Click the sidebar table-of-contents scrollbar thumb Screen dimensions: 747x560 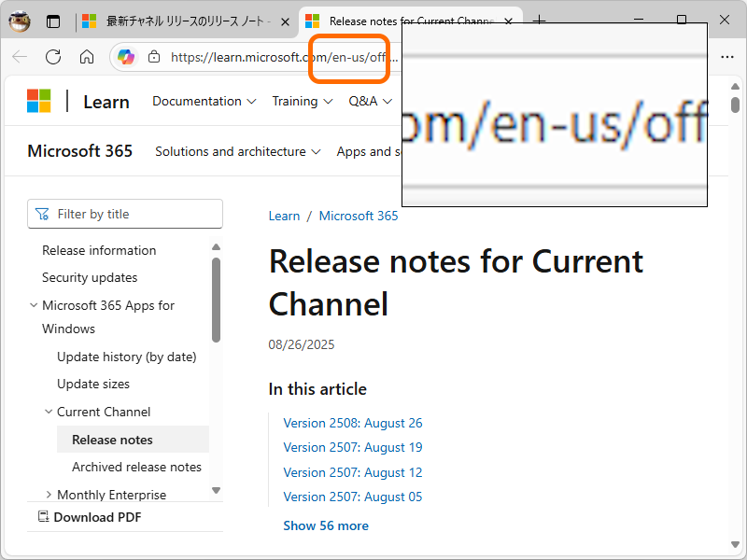(217, 299)
